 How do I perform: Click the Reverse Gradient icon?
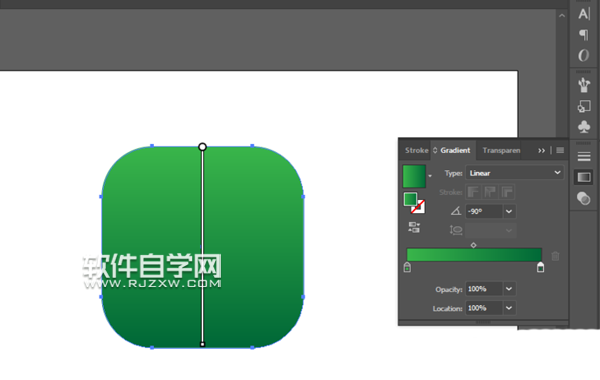(414, 227)
